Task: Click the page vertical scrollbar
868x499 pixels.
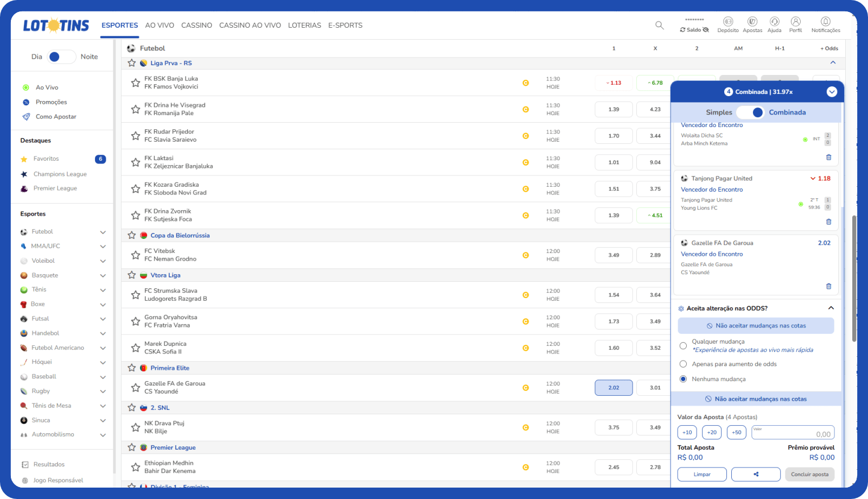Action: [854, 279]
